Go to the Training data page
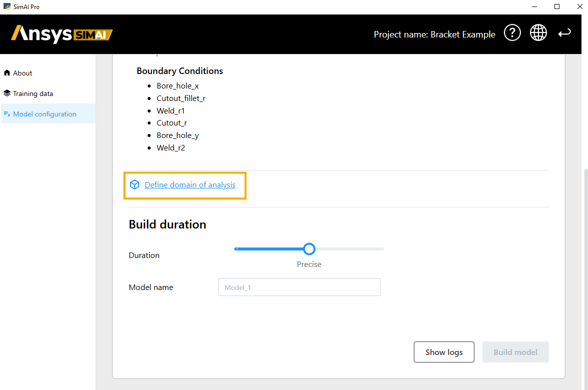The image size is (588, 390). 33,93
